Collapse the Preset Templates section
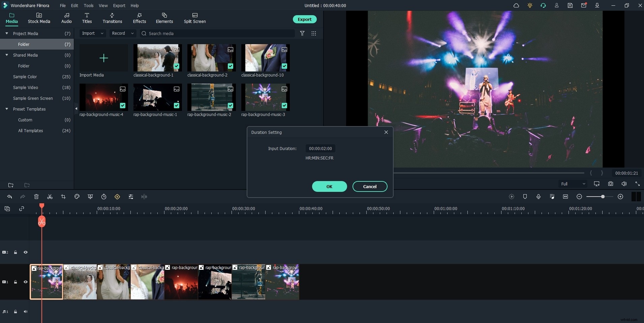644x323 pixels. coord(6,109)
